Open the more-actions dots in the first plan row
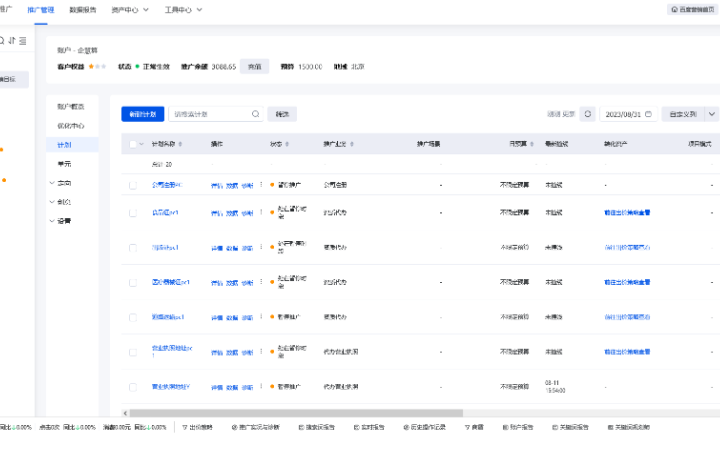 tap(261, 185)
